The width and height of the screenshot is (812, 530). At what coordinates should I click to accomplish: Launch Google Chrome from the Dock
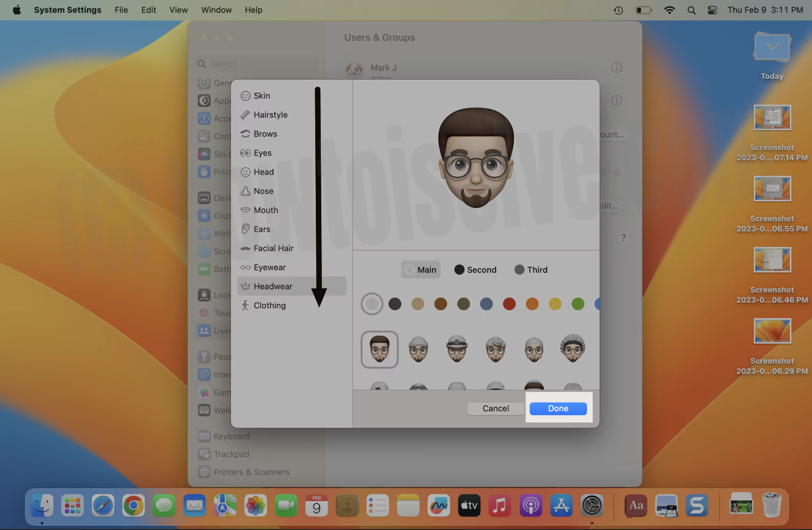pos(134,506)
